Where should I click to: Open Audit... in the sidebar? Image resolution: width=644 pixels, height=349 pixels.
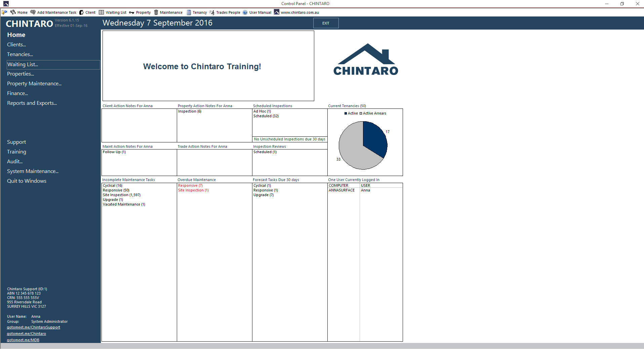tap(15, 162)
